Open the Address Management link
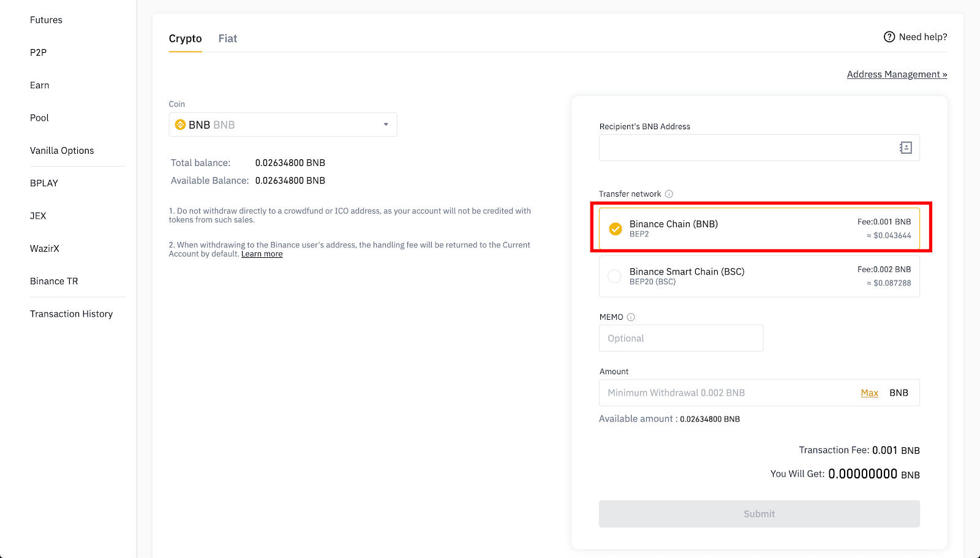This screenshot has height=558, width=980. [897, 75]
